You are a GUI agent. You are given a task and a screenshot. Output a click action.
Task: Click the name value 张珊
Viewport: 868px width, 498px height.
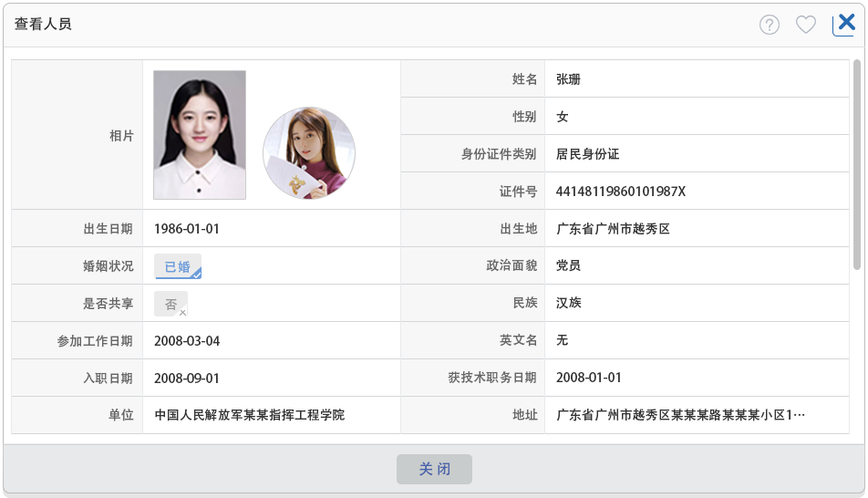tap(568, 79)
